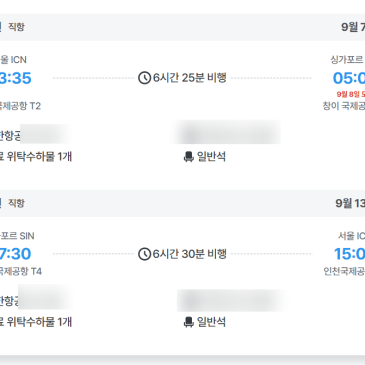Click the 9월 7 date header

click(353, 27)
